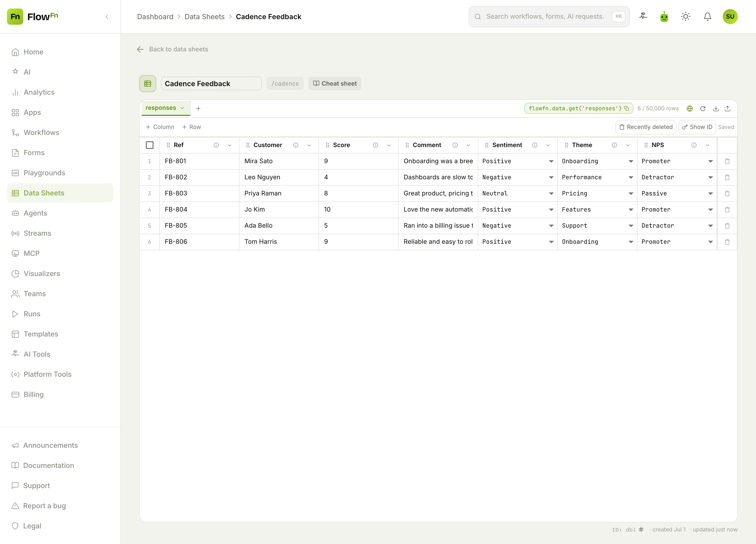Click Data Sheets breadcrumb
This screenshot has width=756, height=544.
205,17
